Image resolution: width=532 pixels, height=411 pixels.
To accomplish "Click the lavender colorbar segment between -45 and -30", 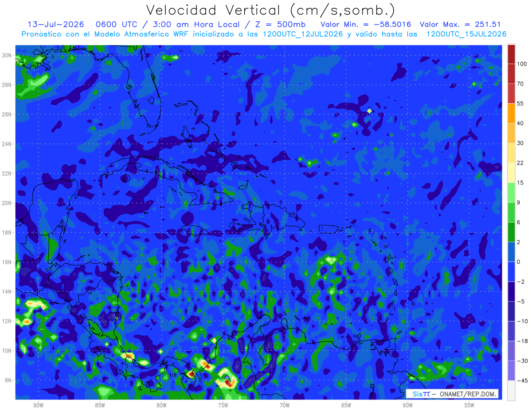I will pos(511,370).
